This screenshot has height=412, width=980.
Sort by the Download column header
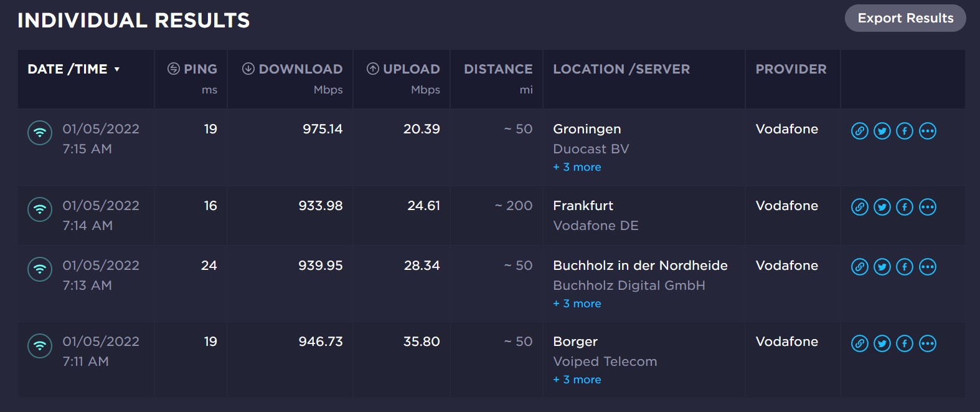click(x=292, y=69)
